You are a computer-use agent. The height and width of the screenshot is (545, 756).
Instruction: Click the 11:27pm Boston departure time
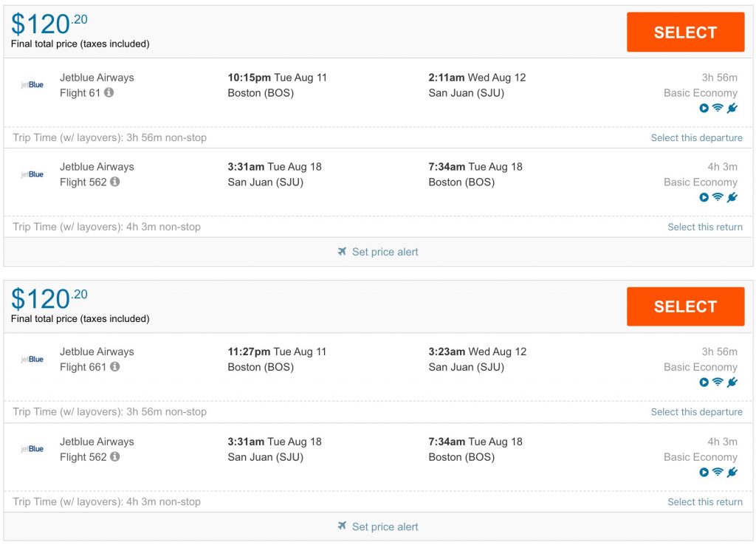tap(249, 352)
